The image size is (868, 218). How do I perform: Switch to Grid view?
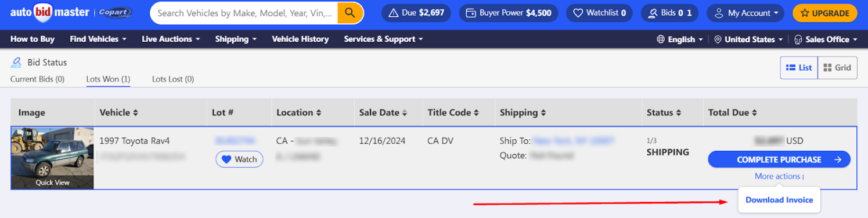(x=837, y=68)
